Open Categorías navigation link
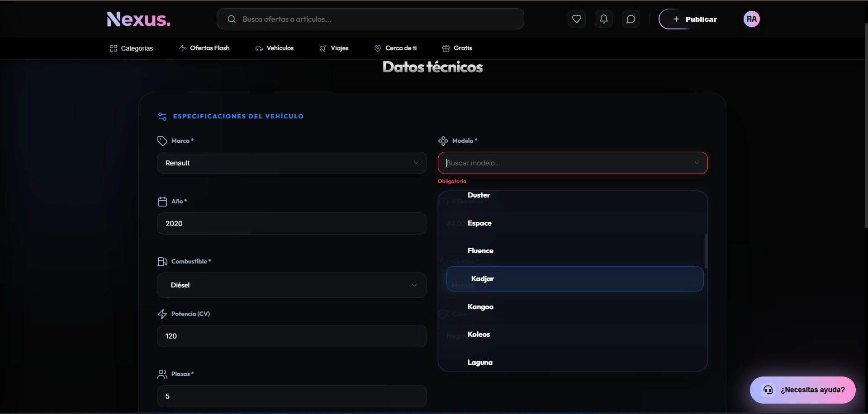Screen dimensions: 868x414 click(x=132, y=48)
